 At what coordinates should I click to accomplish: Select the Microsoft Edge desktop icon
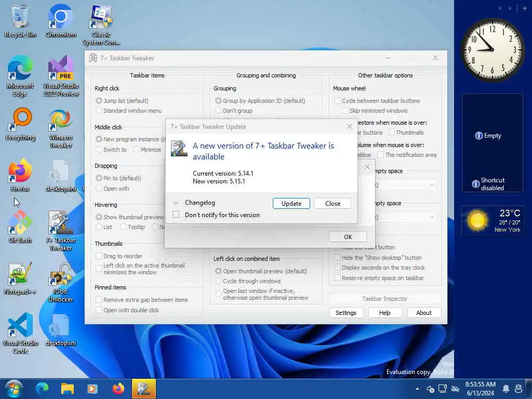pos(20,76)
